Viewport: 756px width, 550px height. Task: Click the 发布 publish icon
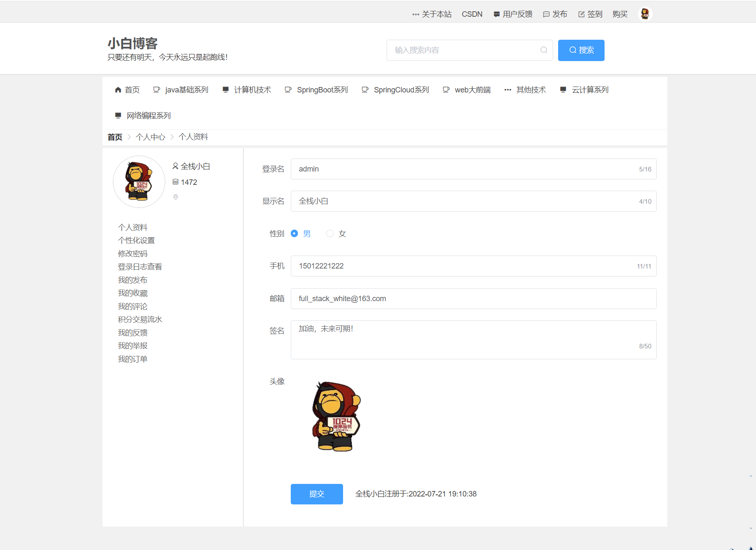546,14
